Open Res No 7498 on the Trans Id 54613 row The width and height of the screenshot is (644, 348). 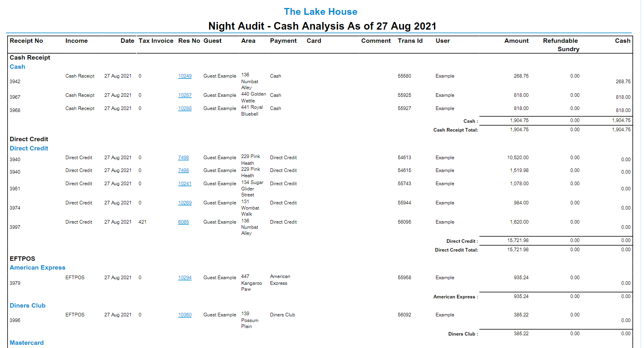pyautogui.click(x=184, y=158)
